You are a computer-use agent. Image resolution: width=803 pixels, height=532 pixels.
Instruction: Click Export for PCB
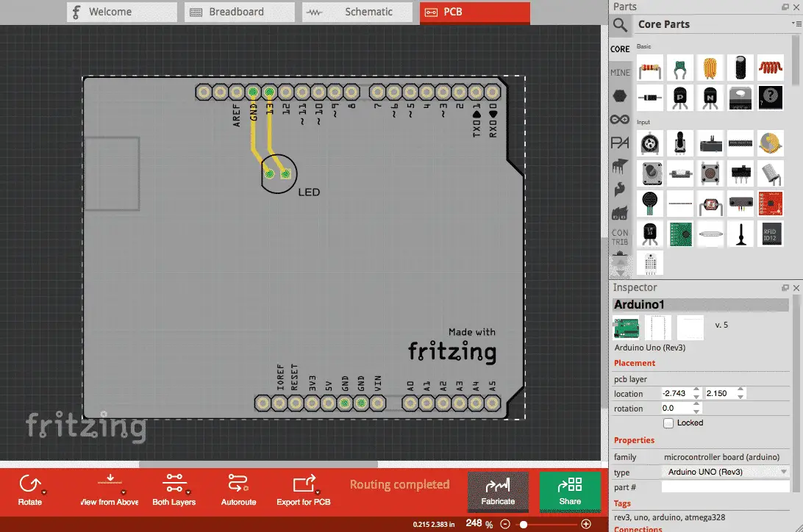[304, 490]
